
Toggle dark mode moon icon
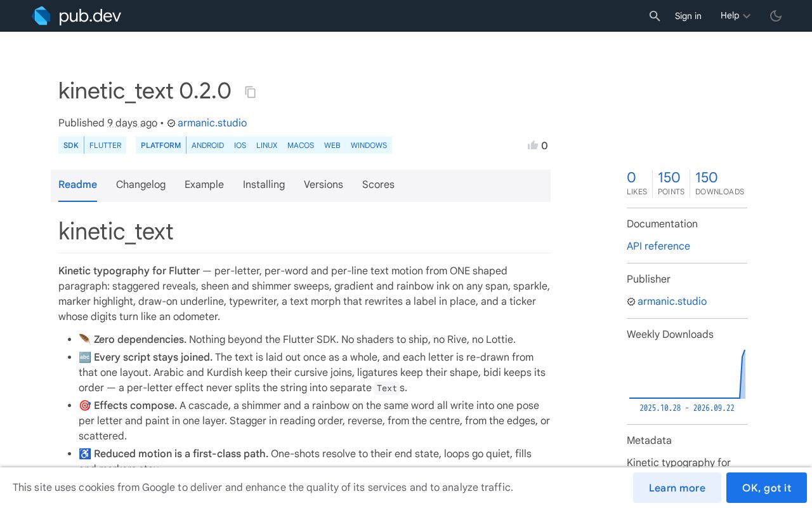pyautogui.click(x=776, y=16)
